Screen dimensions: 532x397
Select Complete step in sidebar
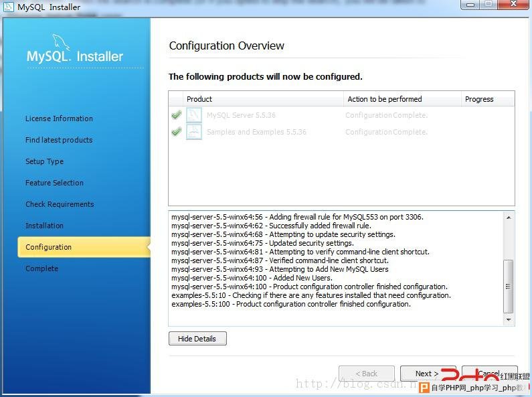pos(41,268)
